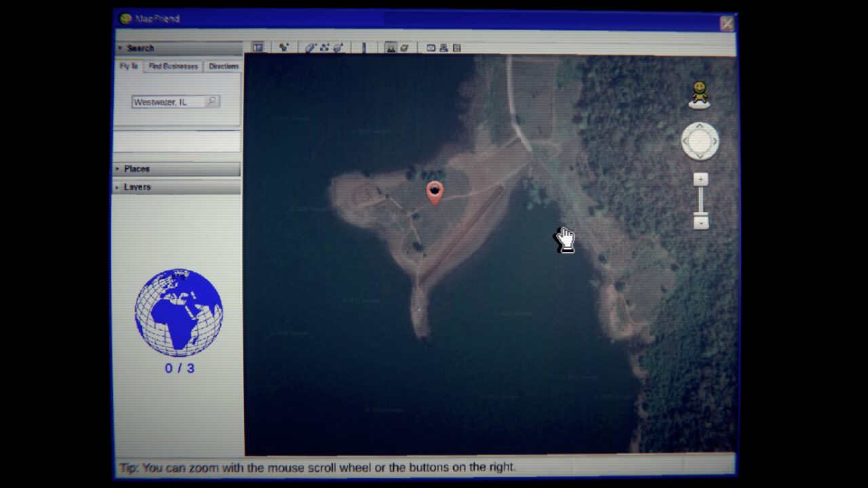This screenshot has width=868, height=488.
Task: Click the zoom slider track
Action: click(x=701, y=201)
